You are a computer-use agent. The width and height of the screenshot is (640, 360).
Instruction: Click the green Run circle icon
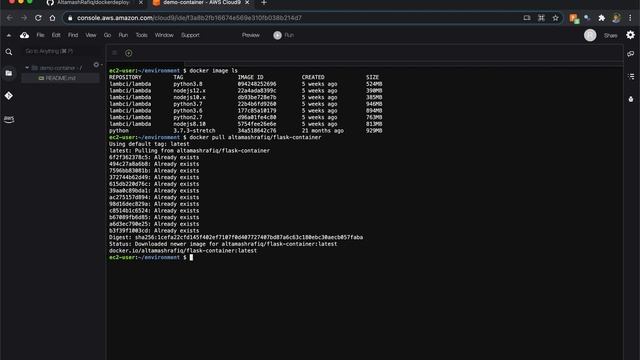tap(278, 36)
